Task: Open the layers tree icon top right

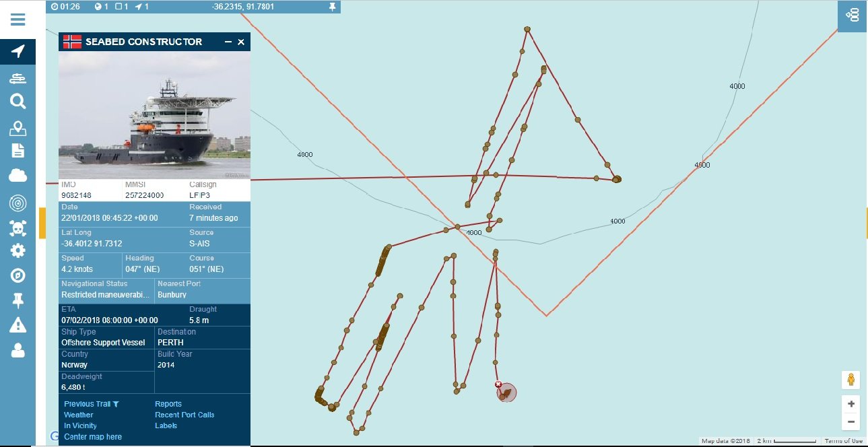Action: tap(853, 15)
